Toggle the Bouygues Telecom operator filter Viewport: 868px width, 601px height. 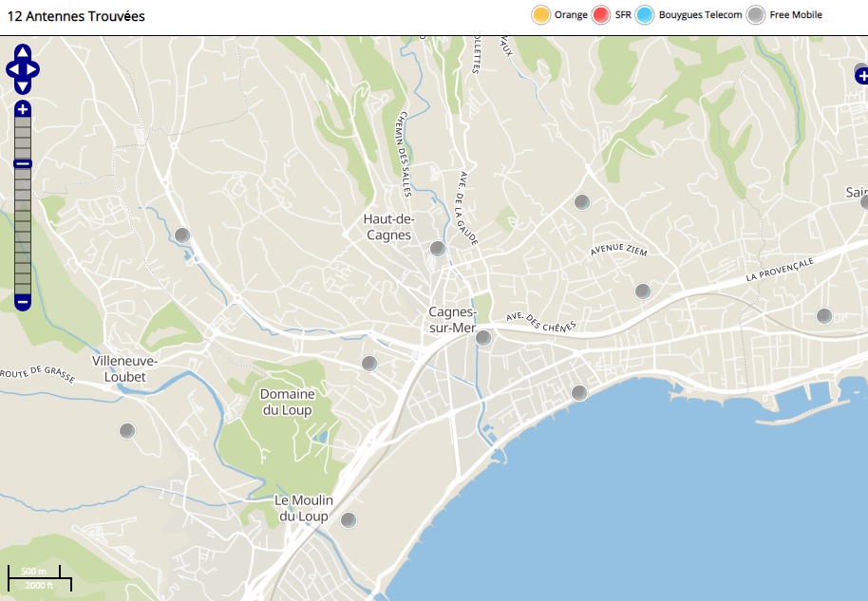(x=646, y=15)
